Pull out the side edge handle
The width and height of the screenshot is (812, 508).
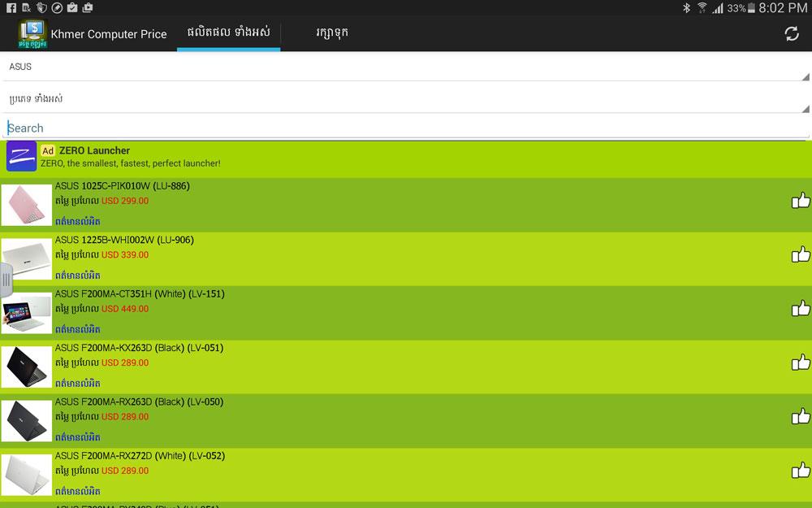coord(6,280)
